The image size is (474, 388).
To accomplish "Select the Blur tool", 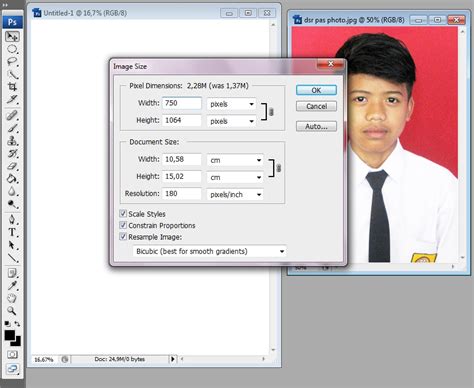I will [x=12, y=192].
